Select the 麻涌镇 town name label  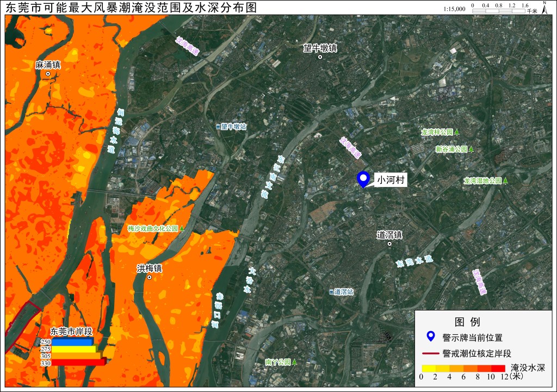(48, 65)
